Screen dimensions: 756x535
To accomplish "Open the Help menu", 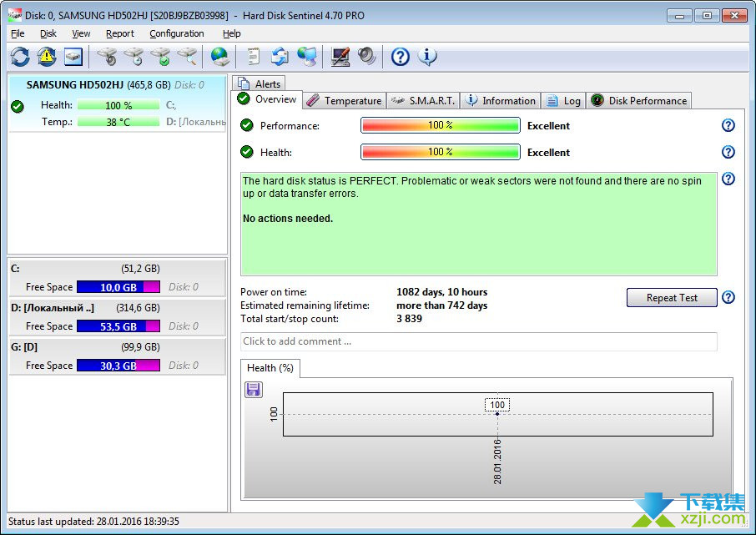I will click(x=231, y=33).
